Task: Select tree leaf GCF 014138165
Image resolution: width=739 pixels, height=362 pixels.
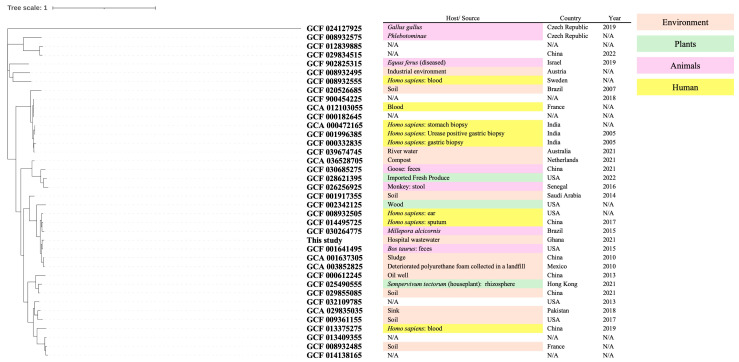Action: [334, 355]
